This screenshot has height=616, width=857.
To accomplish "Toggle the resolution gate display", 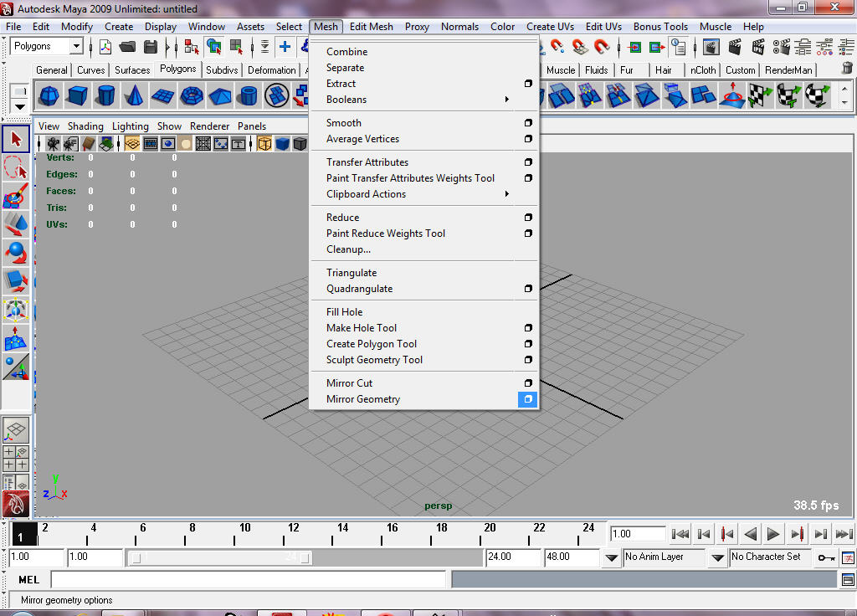I will point(167,144).
